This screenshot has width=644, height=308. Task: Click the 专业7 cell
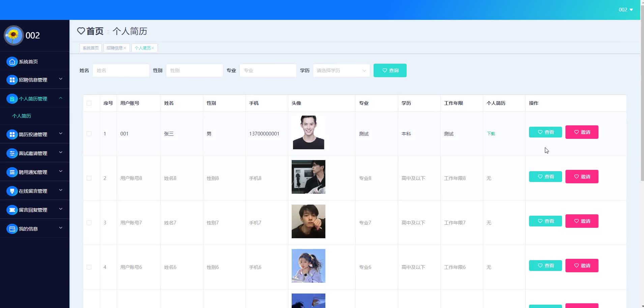[x=365, y=223]
